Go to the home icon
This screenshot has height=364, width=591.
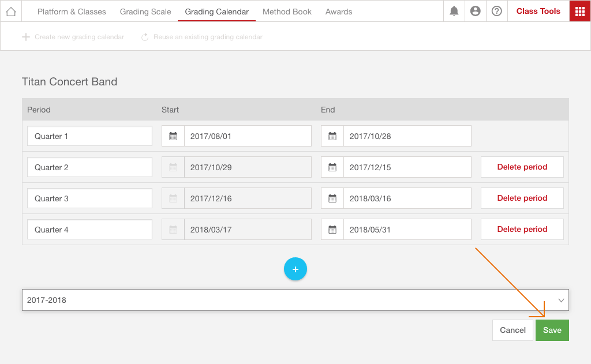[11, 12]
